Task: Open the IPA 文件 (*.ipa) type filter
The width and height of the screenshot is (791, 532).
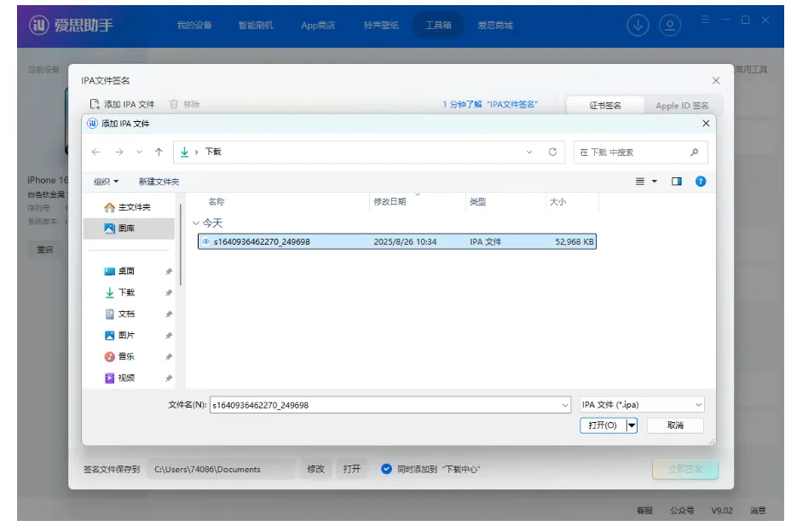Action: (x=642, y=405)
